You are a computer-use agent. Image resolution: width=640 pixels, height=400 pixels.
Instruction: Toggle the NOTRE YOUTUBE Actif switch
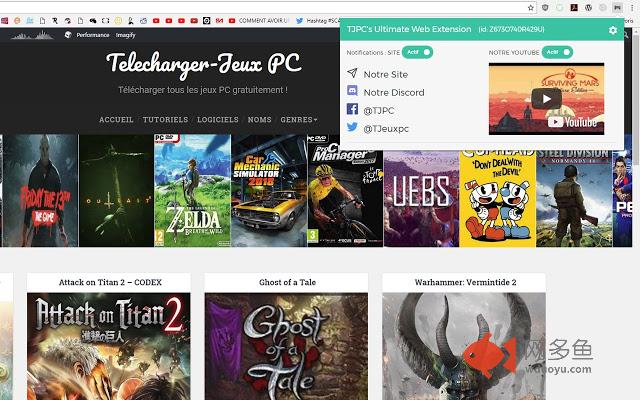click(557, 52)
